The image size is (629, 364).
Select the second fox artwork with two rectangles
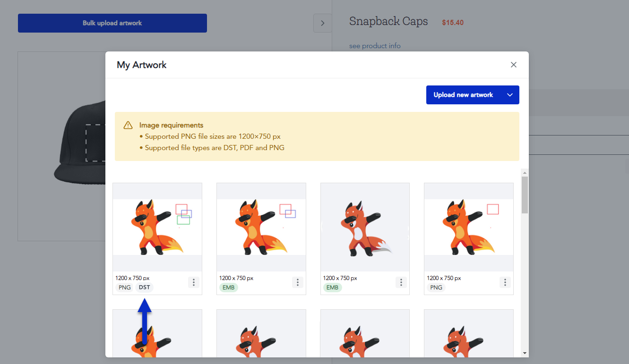tap(261, 227)
